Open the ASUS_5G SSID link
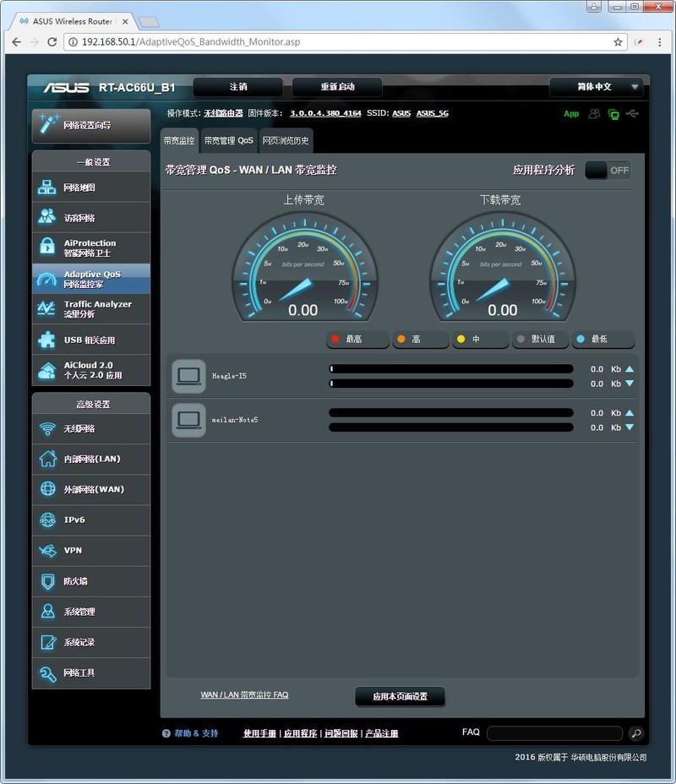 coord(433,113)
